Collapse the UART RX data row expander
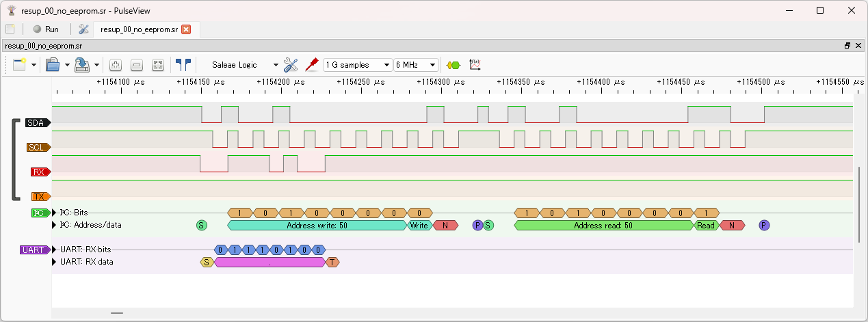This screenshot has width=868, height=322. pos(55,261)
